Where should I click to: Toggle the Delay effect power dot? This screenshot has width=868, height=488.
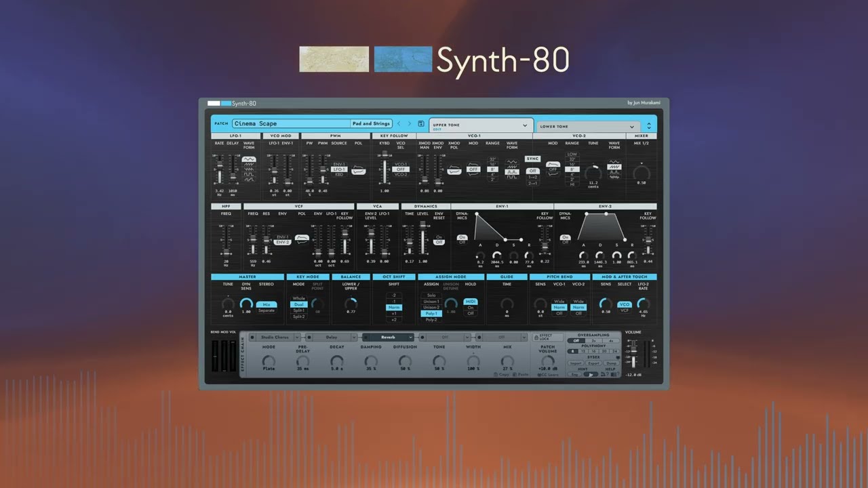[x=309, y=338]
